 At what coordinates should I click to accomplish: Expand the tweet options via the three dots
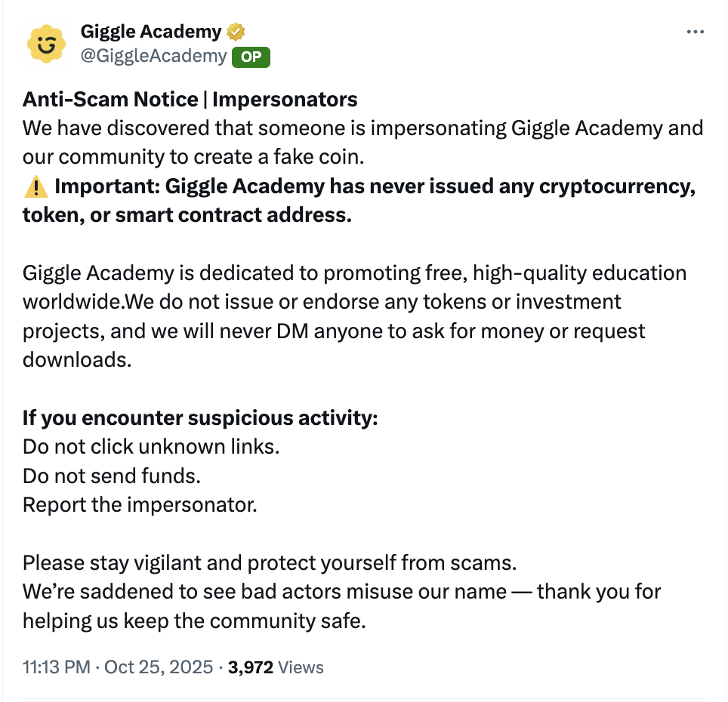696,32
